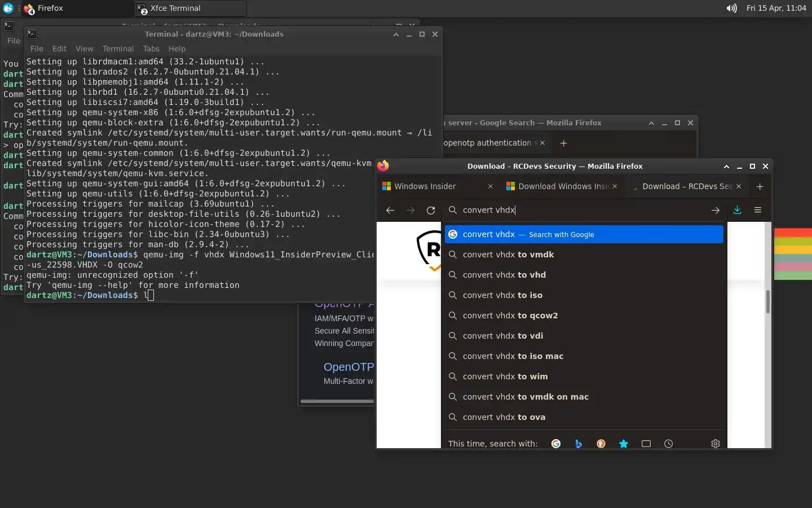Close openotp authentication tab in background Firefox
Viewport: 812px width, 508px height.
point(542,143)
